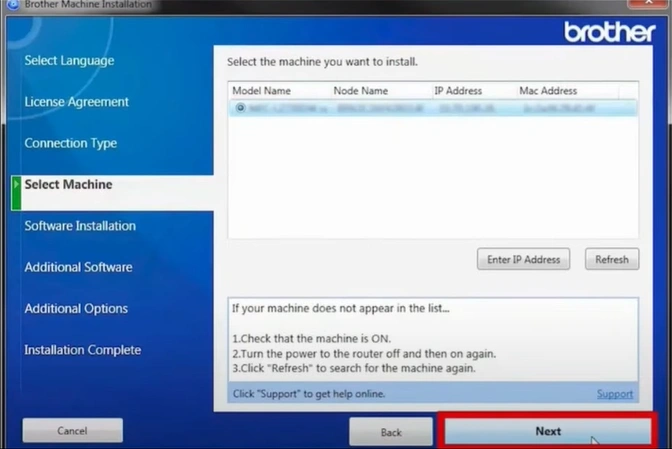Viewport: 672px width, 449px height.
Task: Click the Brother installer icon in title bar
Action: [x=11, y=5]
